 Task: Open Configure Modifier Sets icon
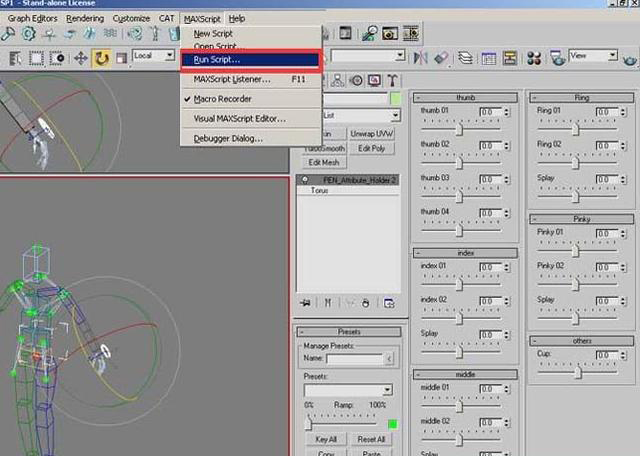click(x=389, y=303)
